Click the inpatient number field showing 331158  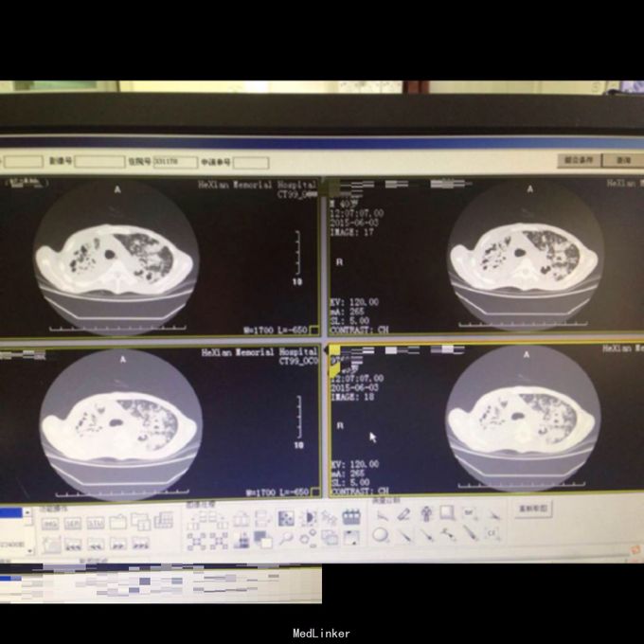coord(174,162)
